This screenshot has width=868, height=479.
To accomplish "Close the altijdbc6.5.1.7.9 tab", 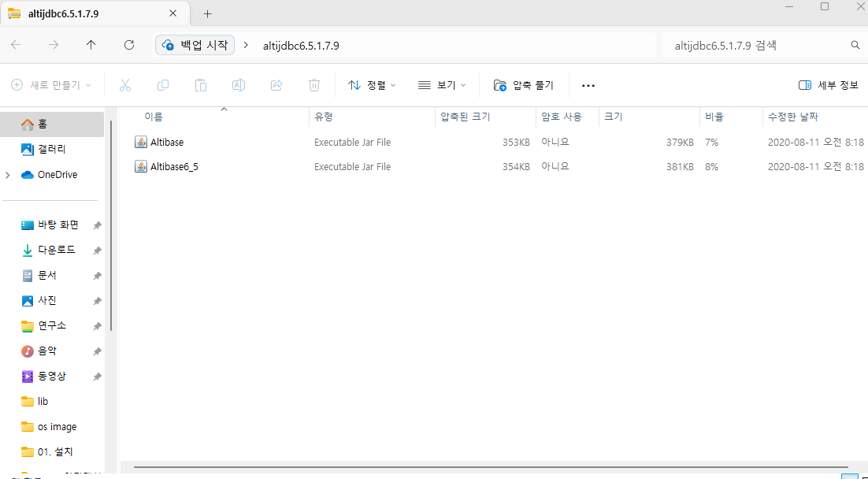I will tap(172, 14).
